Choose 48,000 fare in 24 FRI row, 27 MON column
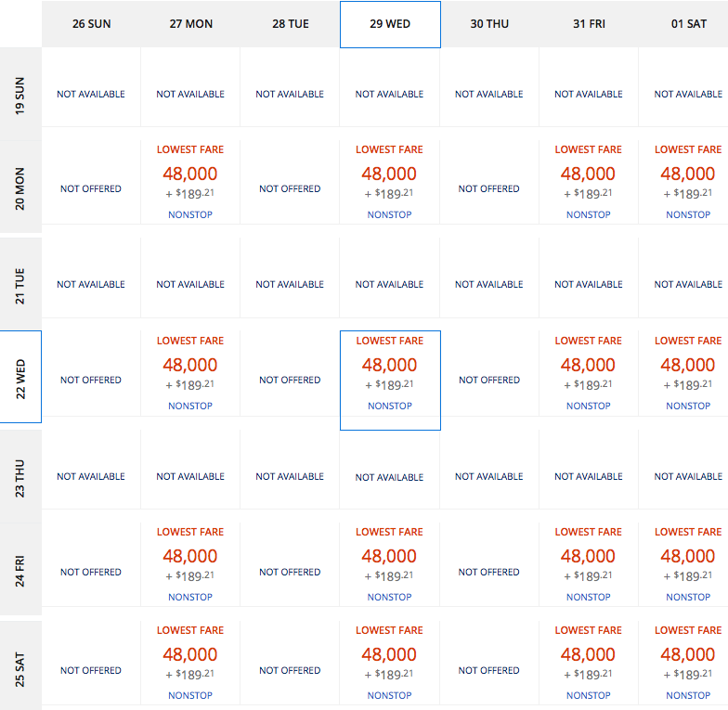 [x=190, y=556]
